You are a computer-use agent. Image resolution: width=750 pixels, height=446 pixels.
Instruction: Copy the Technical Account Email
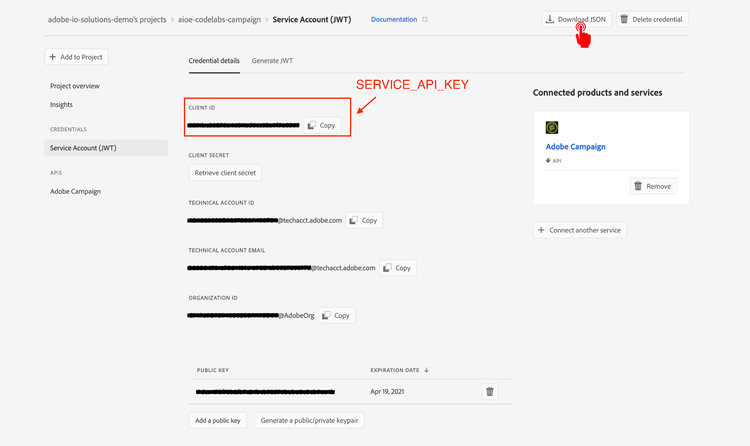tap(397, 268)
